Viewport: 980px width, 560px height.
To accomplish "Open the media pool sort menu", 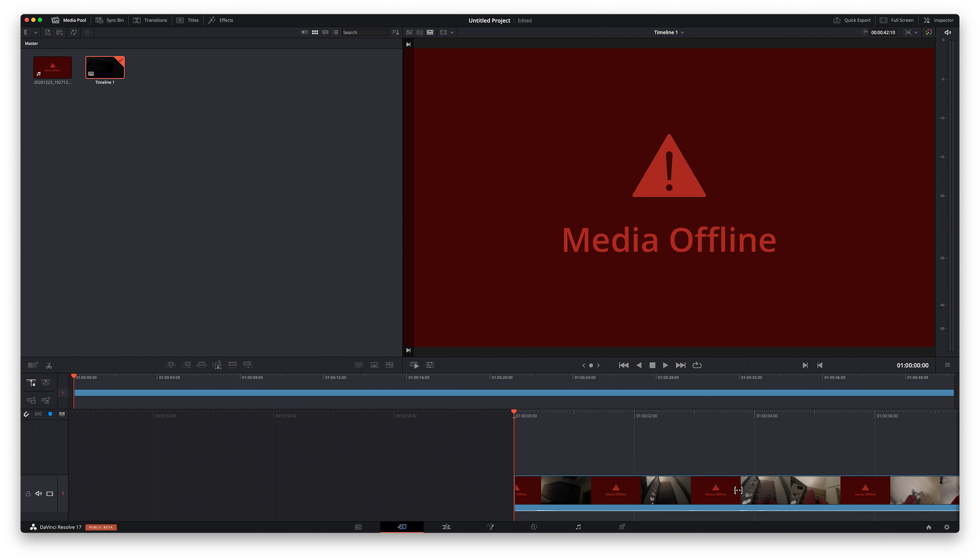I will [x=396, y=33].
